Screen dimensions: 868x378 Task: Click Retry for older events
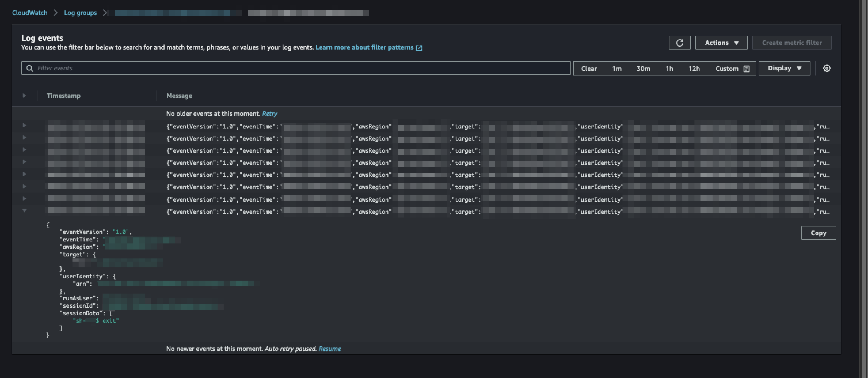270,114
